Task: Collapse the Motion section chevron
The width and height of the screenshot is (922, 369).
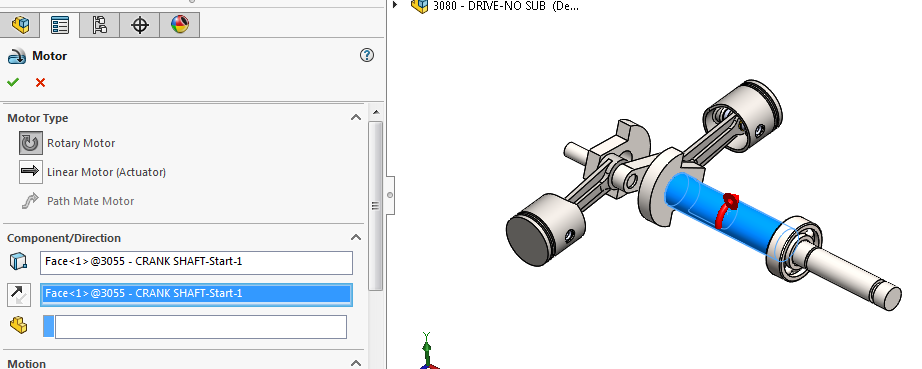Action: tap(356, 363)
